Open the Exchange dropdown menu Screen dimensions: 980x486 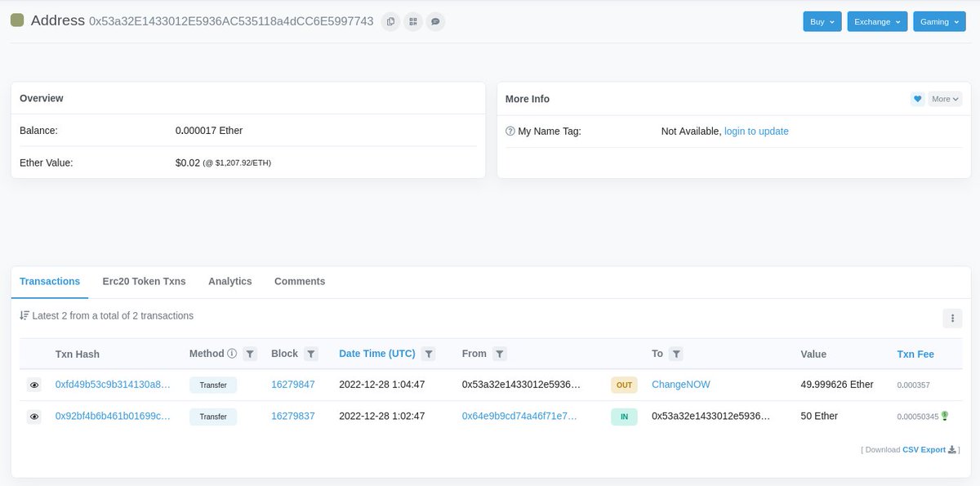point(877,21)
